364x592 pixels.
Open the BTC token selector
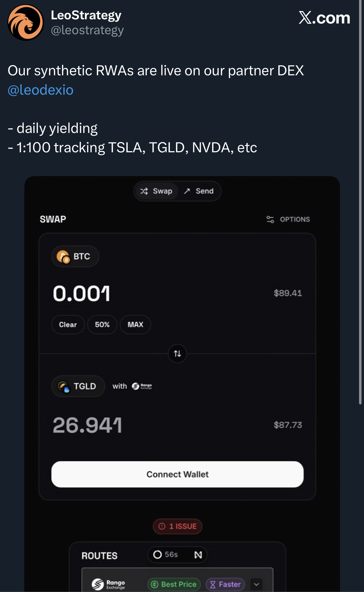[75, 256]
